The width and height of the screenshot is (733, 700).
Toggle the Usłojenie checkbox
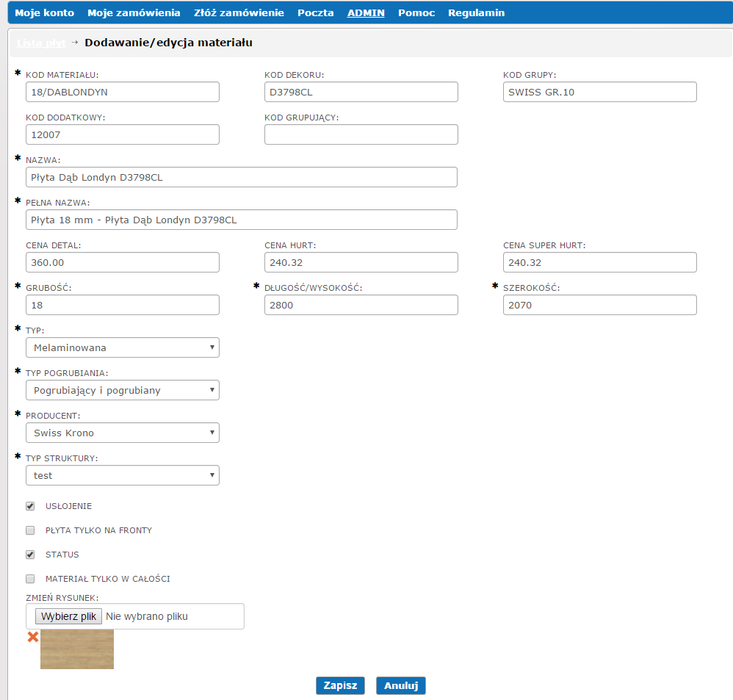pyautogui.click(x=31, y=506)
